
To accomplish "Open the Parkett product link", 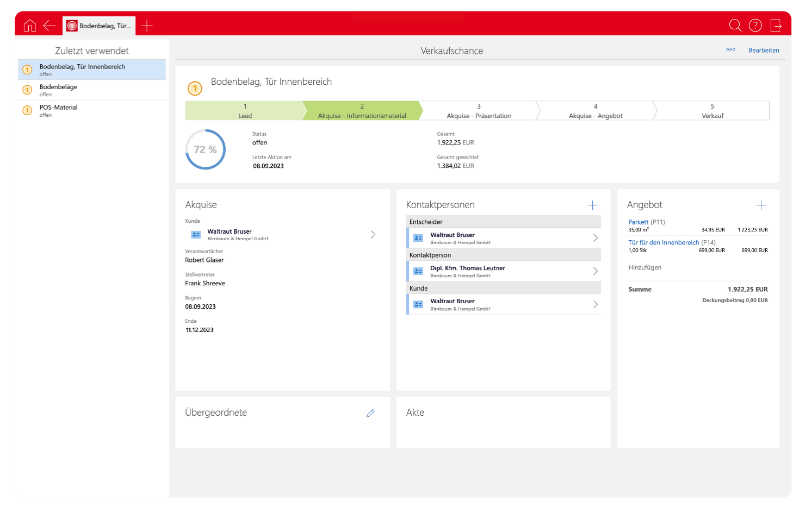I will (638, 222).
